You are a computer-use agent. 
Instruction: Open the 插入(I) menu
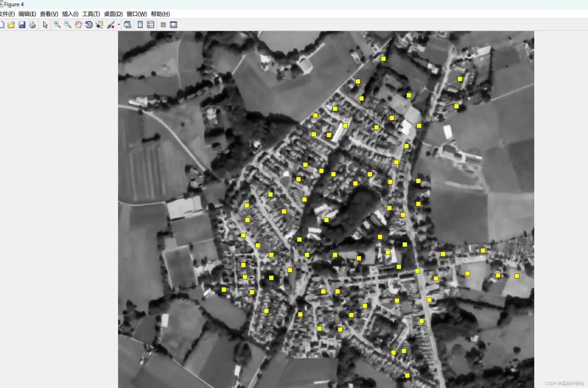(x=70, y=14)
